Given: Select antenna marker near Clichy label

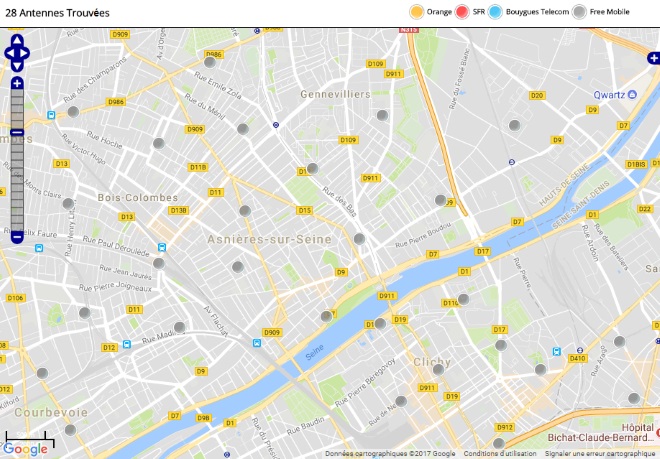Looking at the screenshot, I should point(438,370).
